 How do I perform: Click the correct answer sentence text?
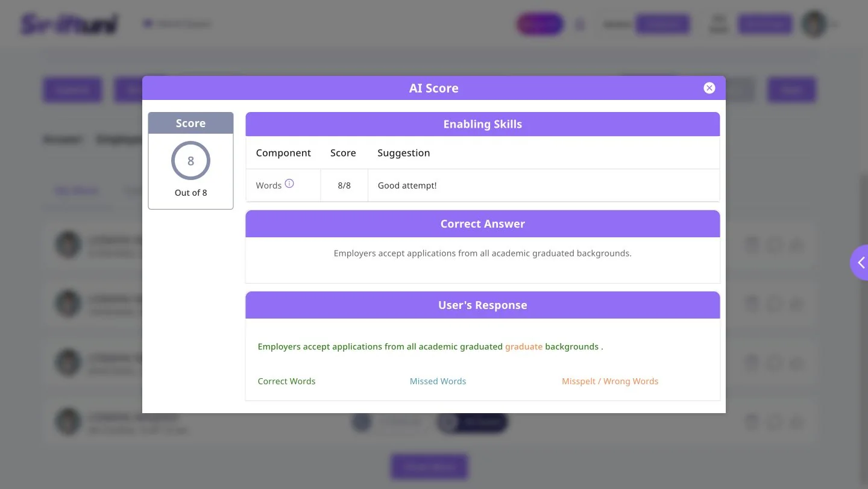[483, 254]
